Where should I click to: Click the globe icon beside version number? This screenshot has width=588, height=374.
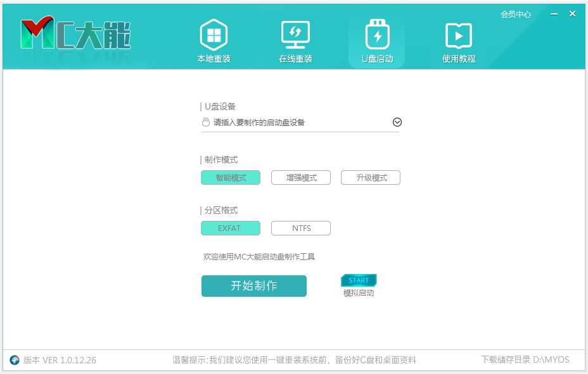click(x=15, y=360)
